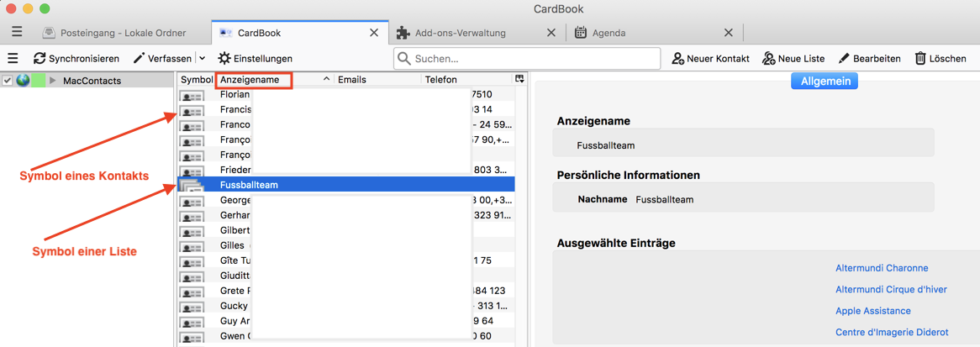Viewport: 980px width, 347px height.
Task: Toggle the MacContacts address book checkbox
Action: click(8, 81)
